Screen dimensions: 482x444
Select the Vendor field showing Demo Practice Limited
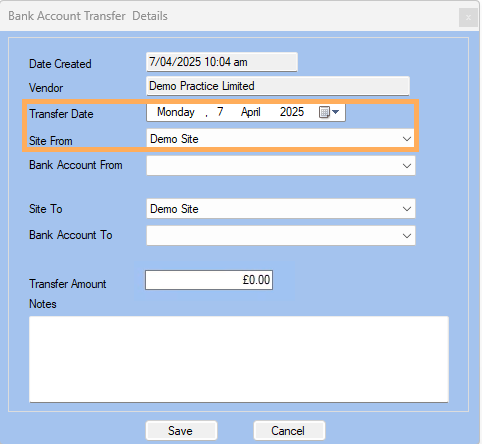click(278, 86)
